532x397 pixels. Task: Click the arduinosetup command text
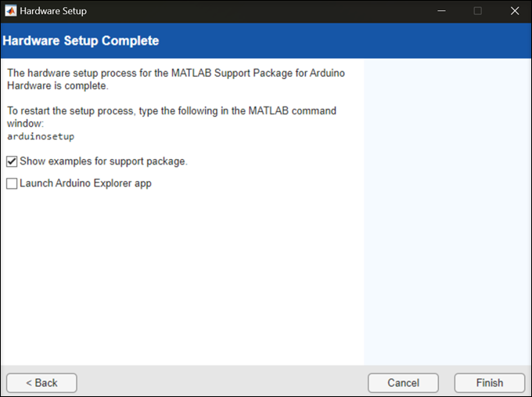tap(41, 136)
